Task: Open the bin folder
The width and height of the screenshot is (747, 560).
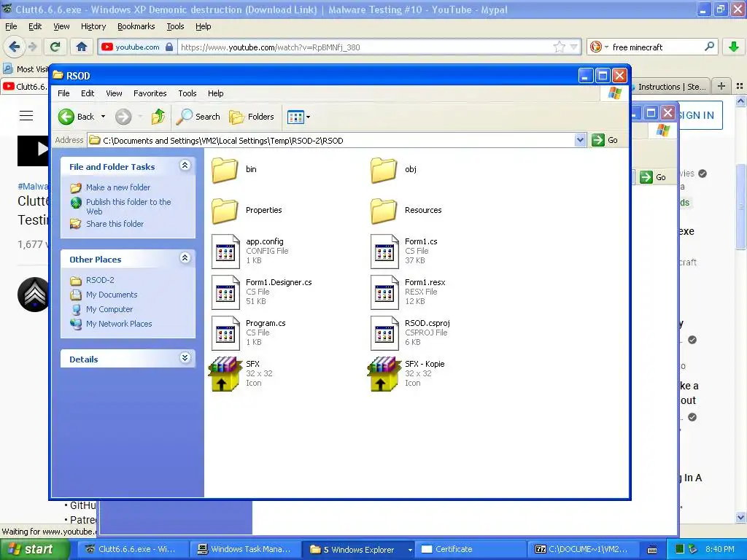Action: click(225, 169)
